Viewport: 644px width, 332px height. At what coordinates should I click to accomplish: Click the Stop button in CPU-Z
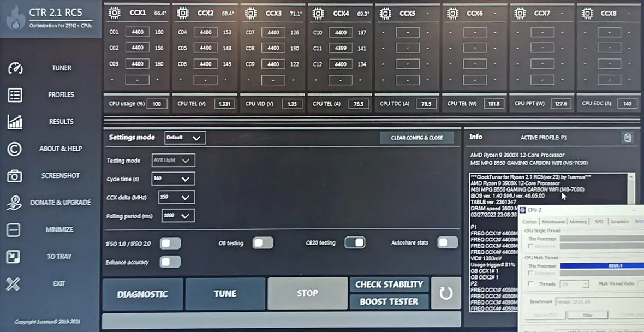coord(587,315)
